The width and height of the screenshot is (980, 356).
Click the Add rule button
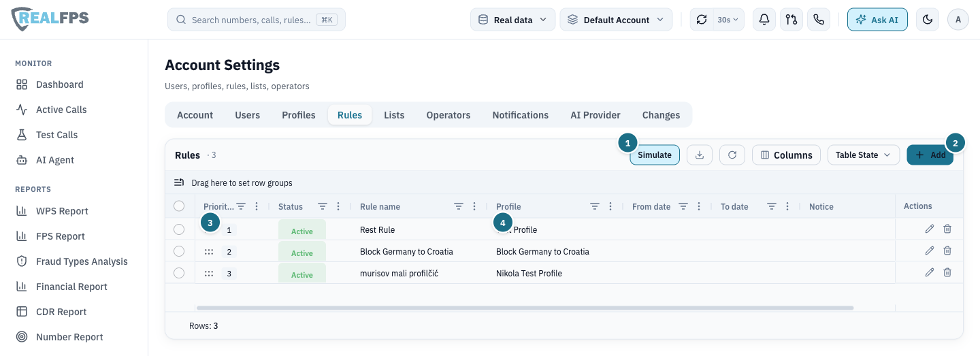pos(930,155)
